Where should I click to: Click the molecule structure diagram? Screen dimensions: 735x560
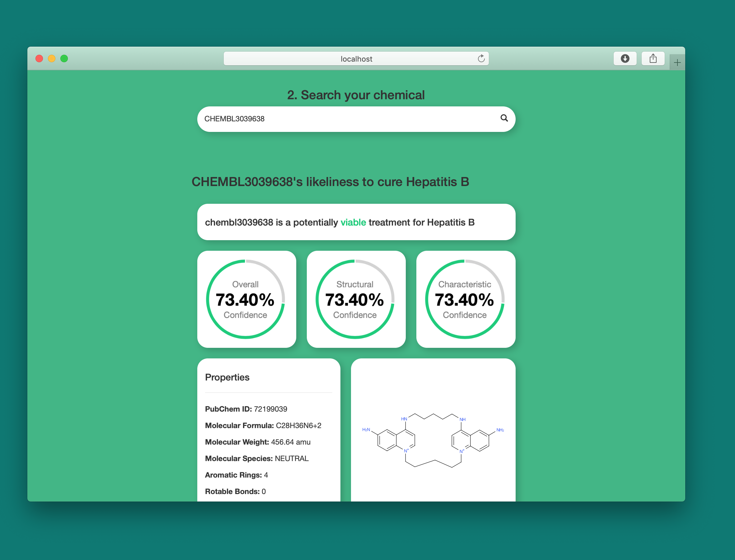pos(433,439)
